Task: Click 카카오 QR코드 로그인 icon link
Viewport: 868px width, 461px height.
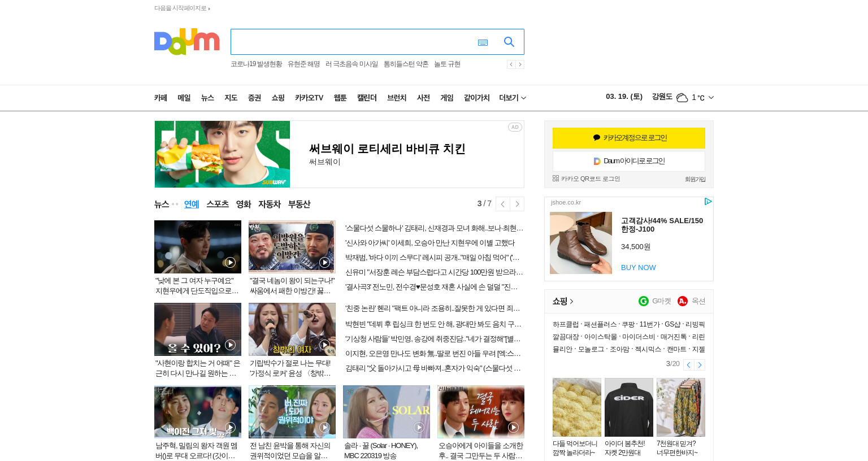Action: point(586,179)
